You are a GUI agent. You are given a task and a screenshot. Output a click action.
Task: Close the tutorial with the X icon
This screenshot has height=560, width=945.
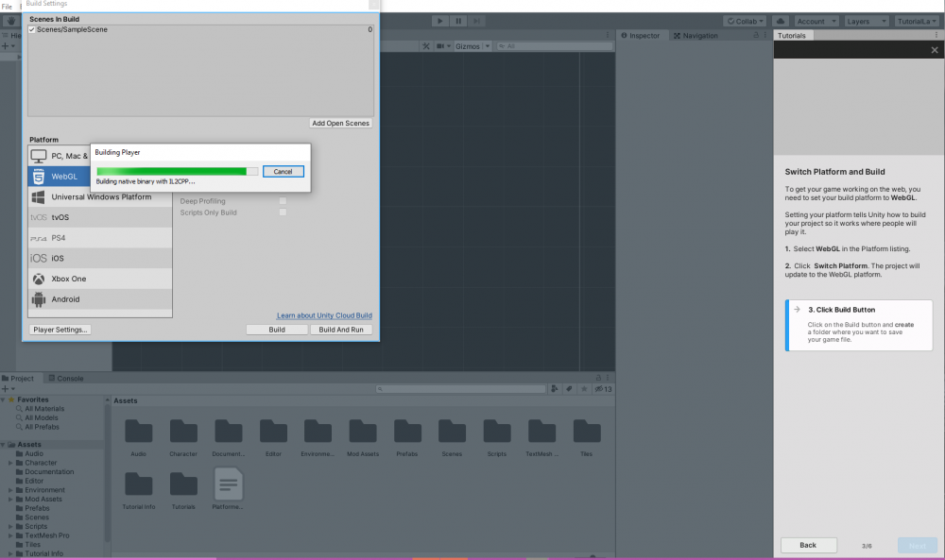click(935, 50)
